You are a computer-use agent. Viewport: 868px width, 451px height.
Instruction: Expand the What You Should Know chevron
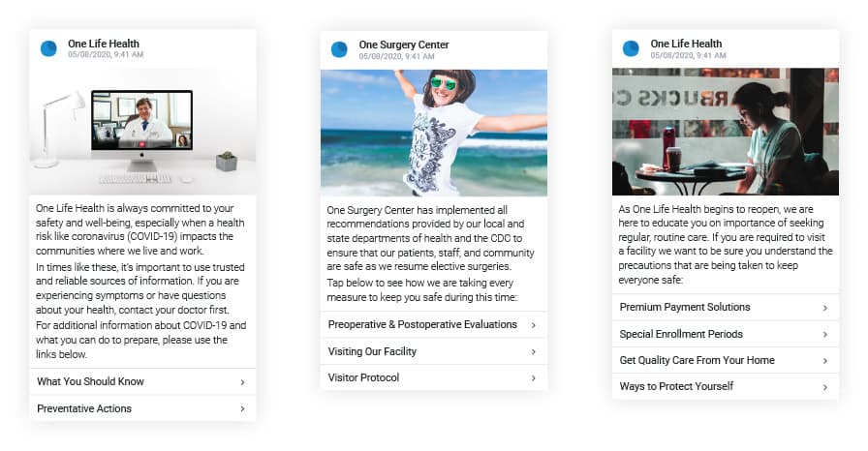242,382
